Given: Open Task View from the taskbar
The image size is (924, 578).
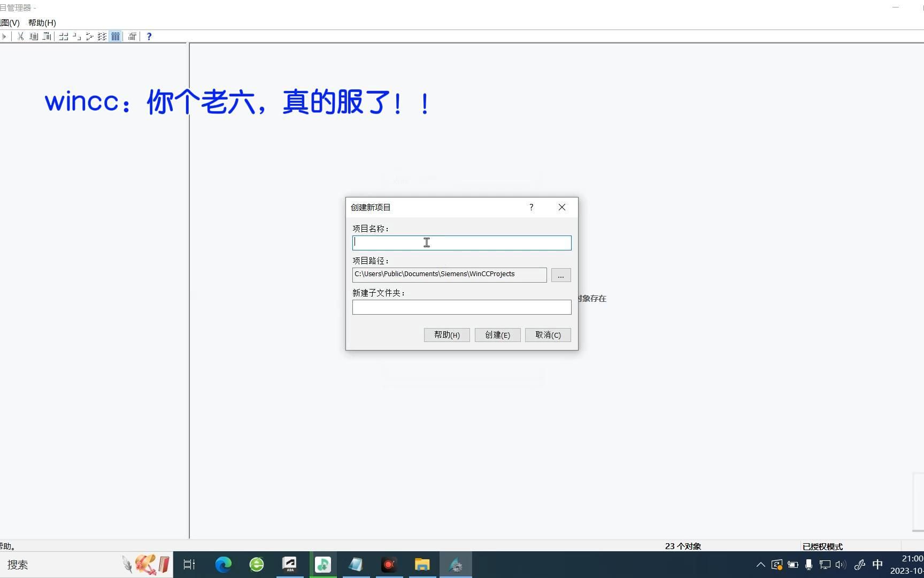Looking at the screenshot, I should pyautogui.click(x=189, y=565).
